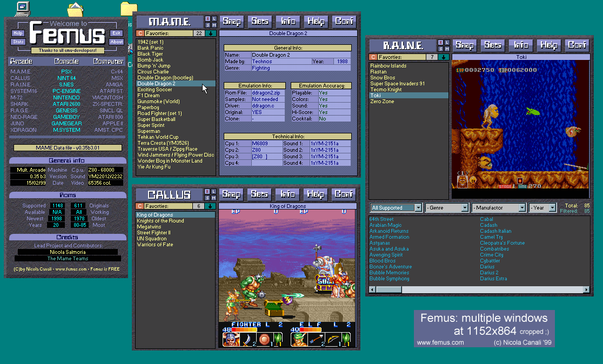Click the orange C icon in M.A.M.E. favorites
Screen dimensions: 603x364
point(140,33)
